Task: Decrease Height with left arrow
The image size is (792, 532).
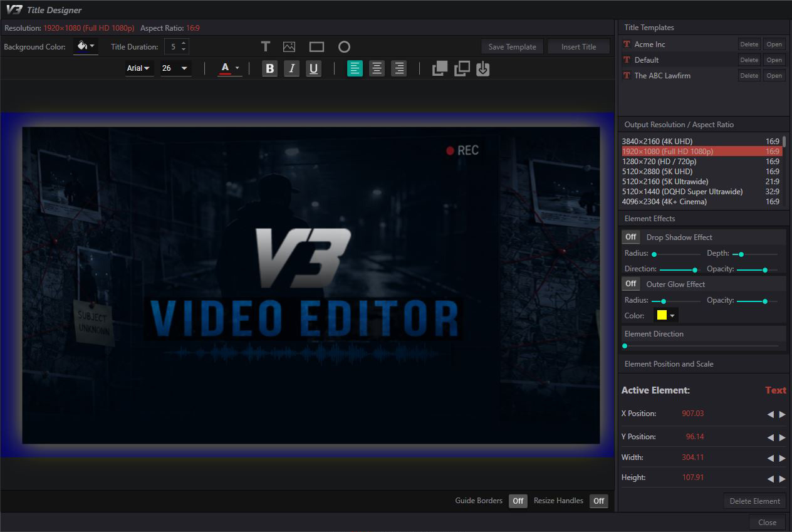Action: [x=771, y=479]
